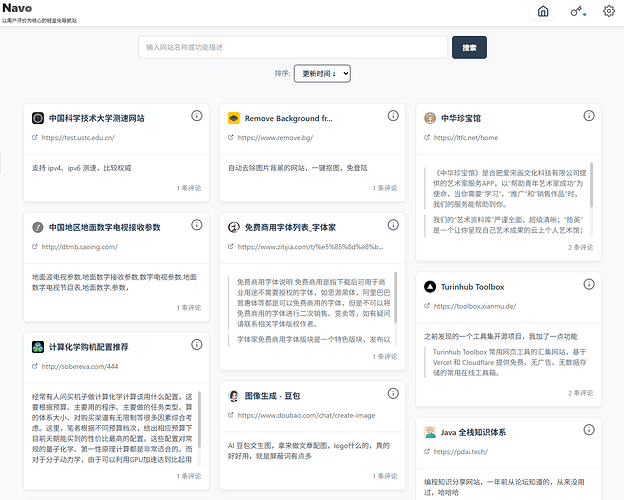Open the 更新时间 sort dropdown
Image resolution: width=624 pixels, height=500 pixels.
[322, 74]
